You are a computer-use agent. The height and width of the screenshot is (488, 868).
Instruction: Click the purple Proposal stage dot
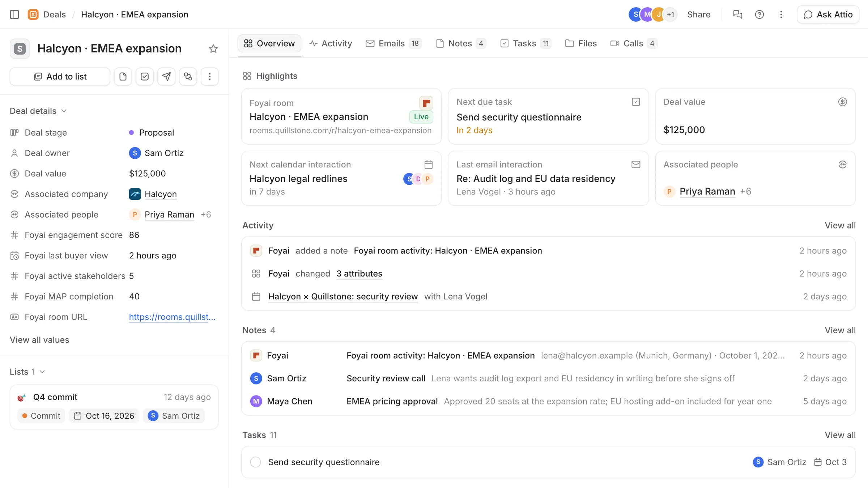click(131, 133)
